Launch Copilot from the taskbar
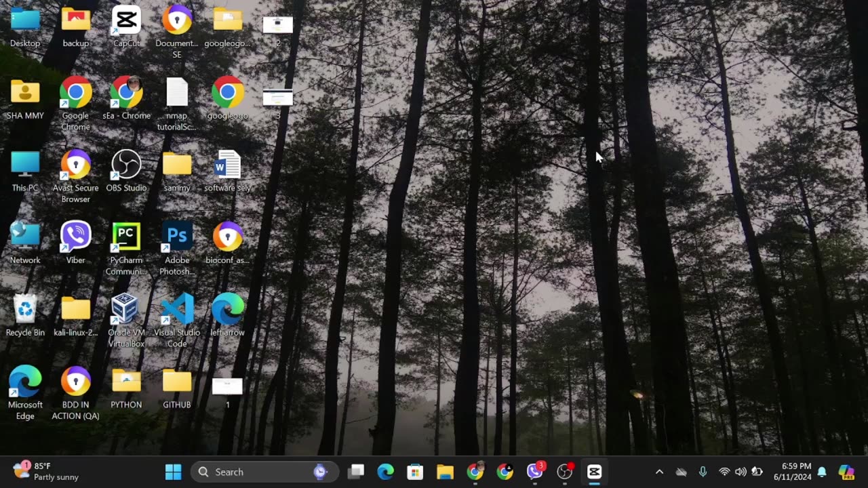Image resolution: width=868 pixels, height=488 pixels. (846, 472)
